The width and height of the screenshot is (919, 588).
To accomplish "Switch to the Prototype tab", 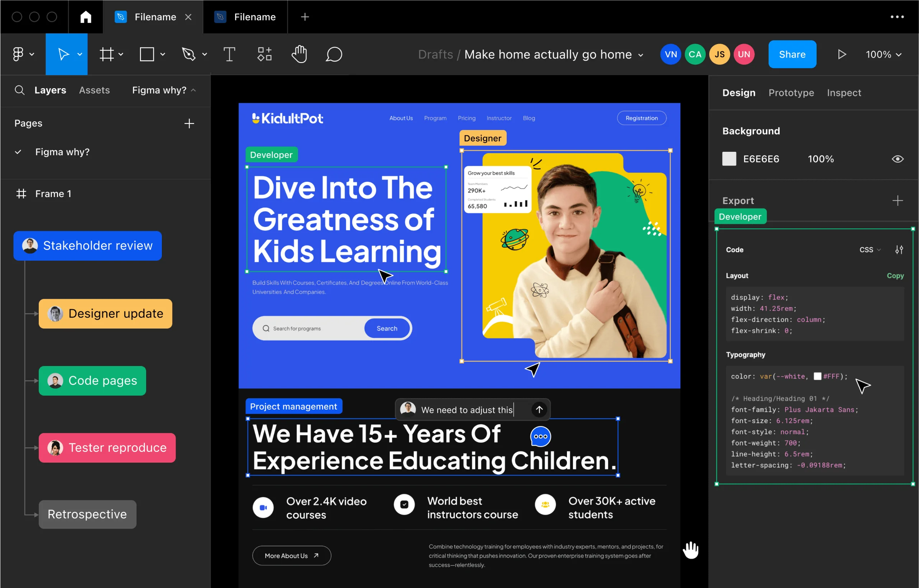I will pyautogui.click(x=791, y=93).
